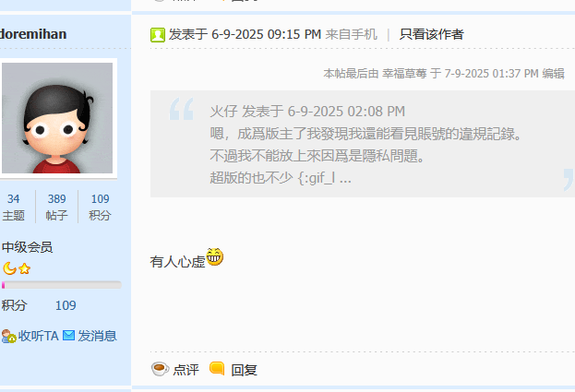The width and height of the screenshot is (575, 392).
Task: Click the coffee cup 点评 icon
Action: tap(161, 369)
